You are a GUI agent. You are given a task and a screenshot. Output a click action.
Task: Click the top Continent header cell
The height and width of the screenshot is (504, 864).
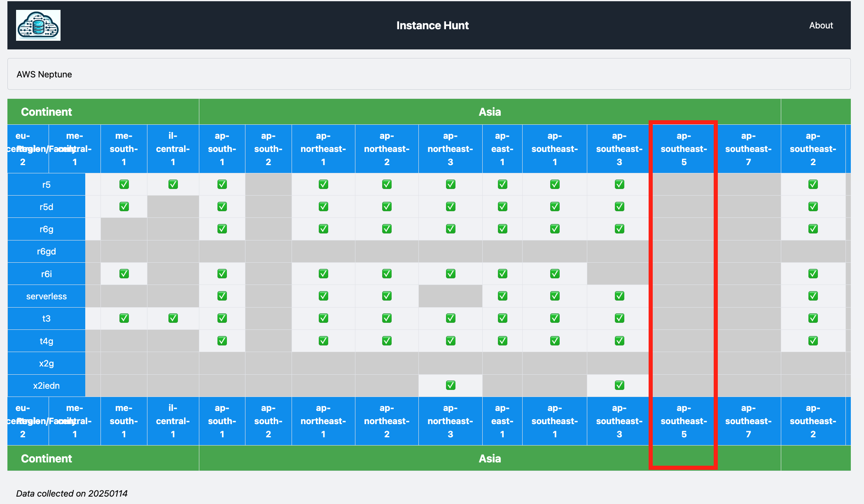(x=103, y=112)
